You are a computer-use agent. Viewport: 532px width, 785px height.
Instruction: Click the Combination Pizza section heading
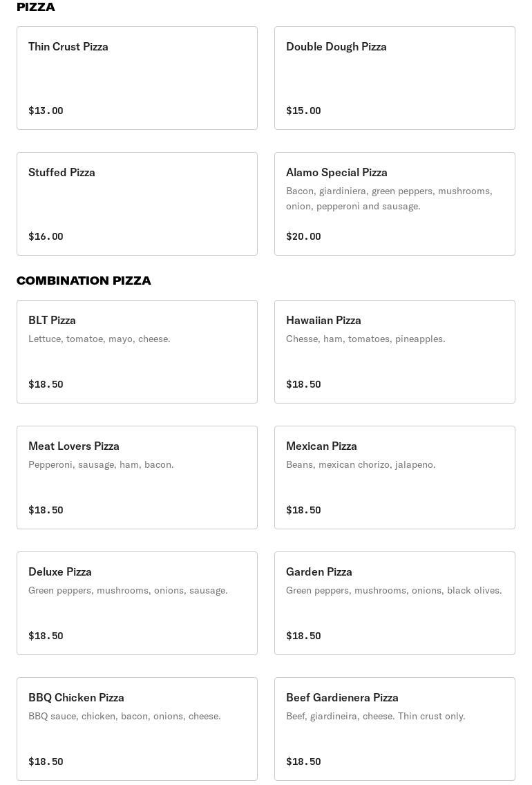[84, 281]
